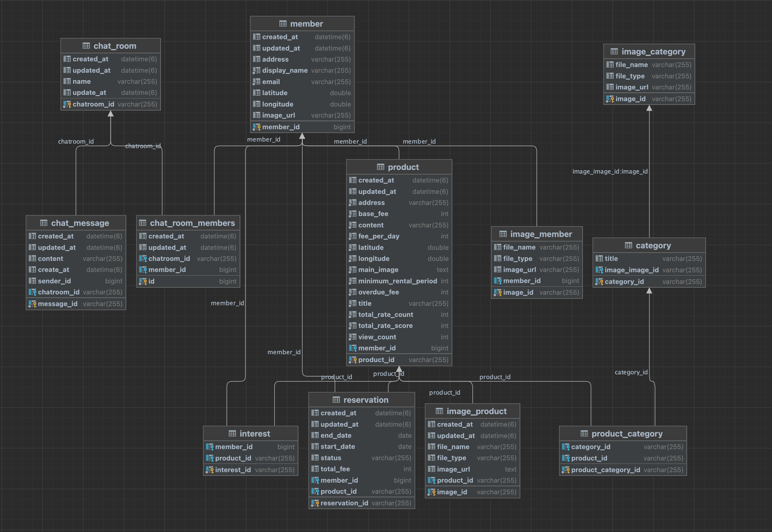
Task: Select file_type column in image_product
Action: point(473,458)
